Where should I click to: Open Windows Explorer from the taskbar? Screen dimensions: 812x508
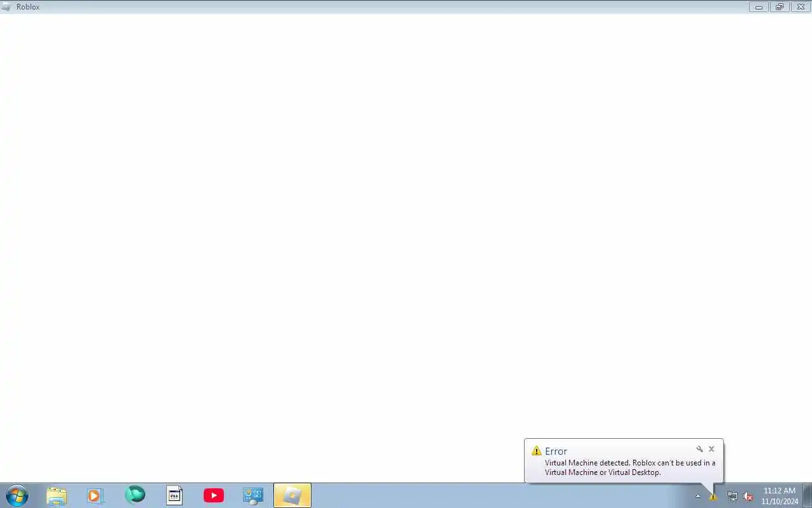pos(56,495)
